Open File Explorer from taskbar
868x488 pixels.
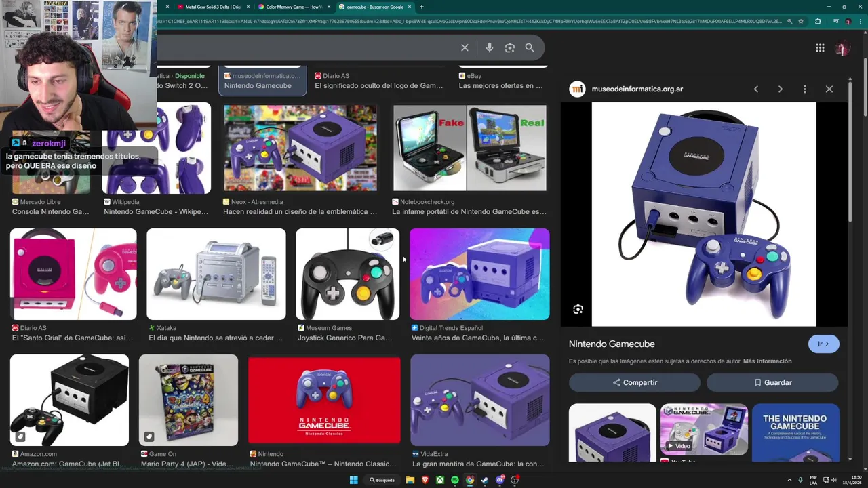click(x=410, y=480)
